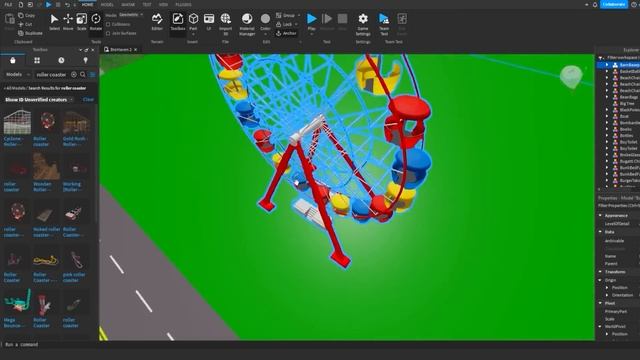Click the Toolbox search magnifier icon
The image size is (640, 360).
click(83, 75)
